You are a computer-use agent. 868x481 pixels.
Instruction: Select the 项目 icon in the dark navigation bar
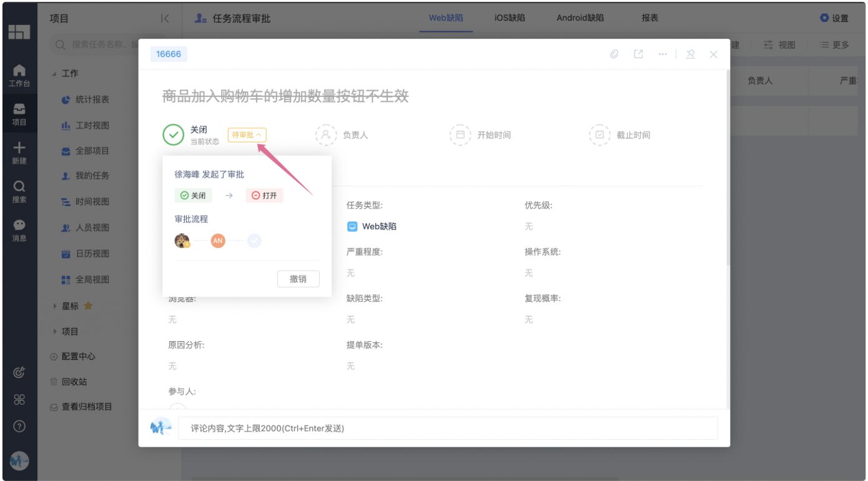pyautogui.click(x=19, y=114)
